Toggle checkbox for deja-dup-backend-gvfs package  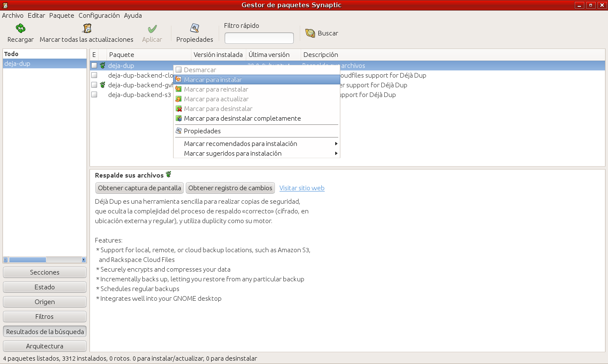pos(94,85)
